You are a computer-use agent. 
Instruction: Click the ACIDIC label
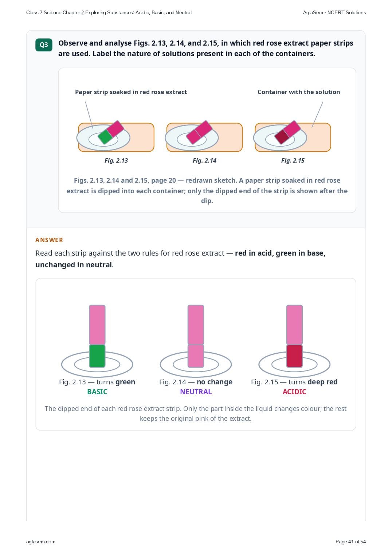(x=294, y=392)
